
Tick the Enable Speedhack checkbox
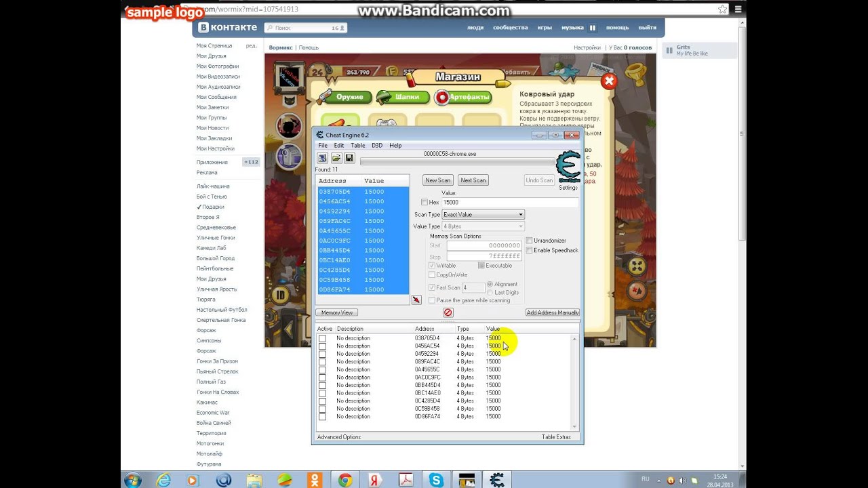point(530,250)
